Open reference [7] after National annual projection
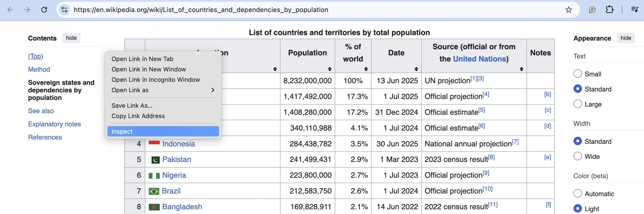This screenshot has width=644, height=214. [x=515, y=142]
